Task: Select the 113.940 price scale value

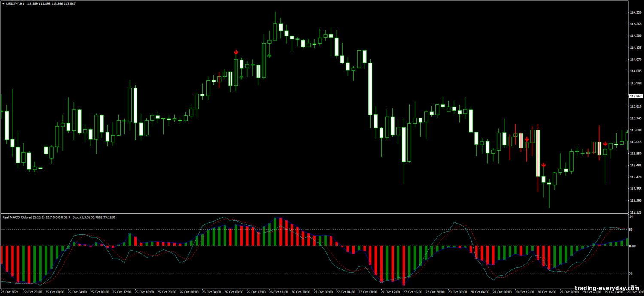Action: (x=635, y=83)
